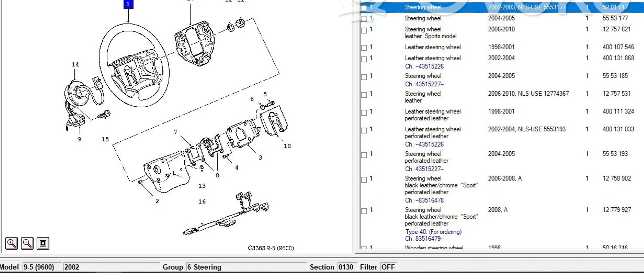Click callout number 2 near the airbag cover
The width and height of the screenshot is (644, 273).
coord(157,201)
